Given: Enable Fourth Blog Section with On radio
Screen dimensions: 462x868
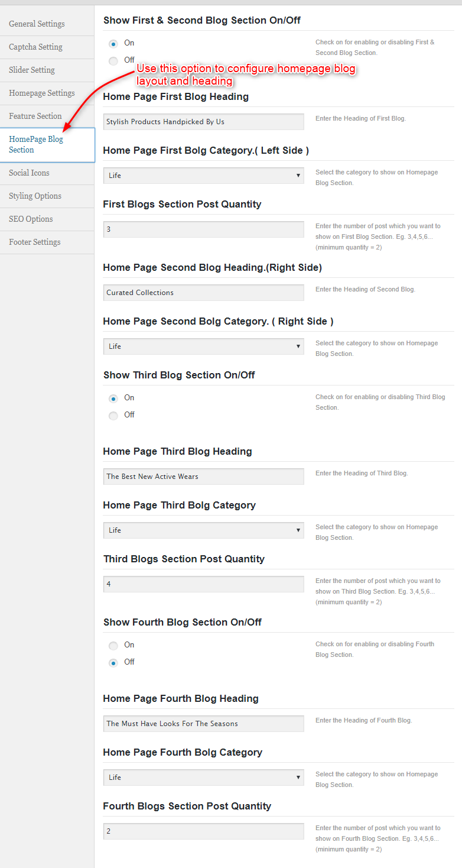Looking at the screenshot, I should tap(113, 646).
